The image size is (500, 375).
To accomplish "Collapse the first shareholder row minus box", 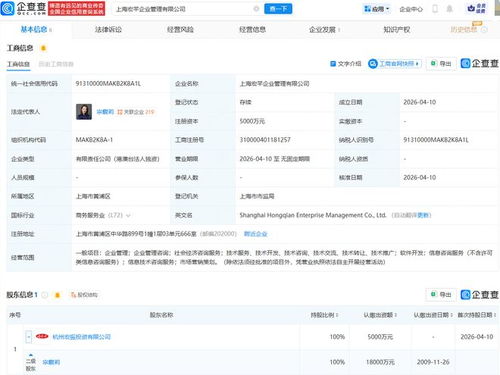I will point(29,337).
